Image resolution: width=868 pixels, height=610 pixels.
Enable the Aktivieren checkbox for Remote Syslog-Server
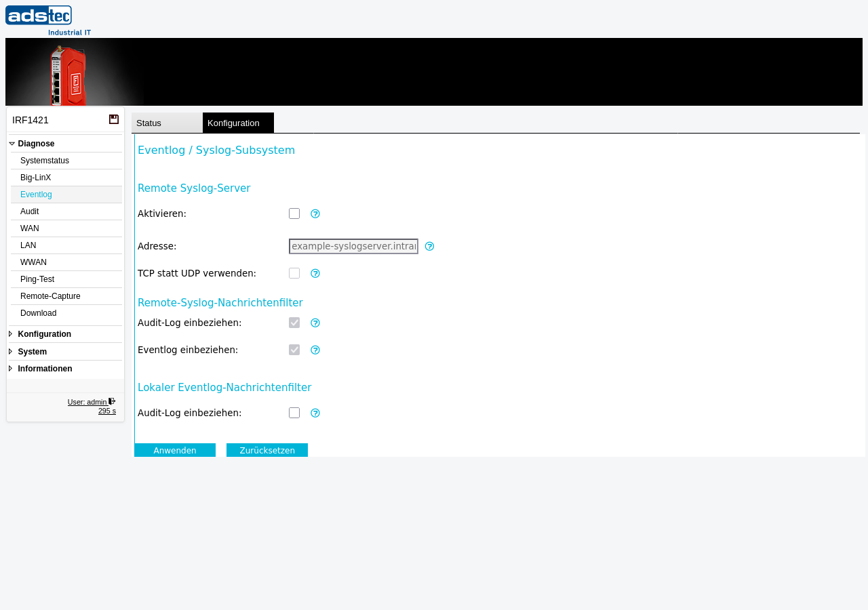click(x=294, y=213)
